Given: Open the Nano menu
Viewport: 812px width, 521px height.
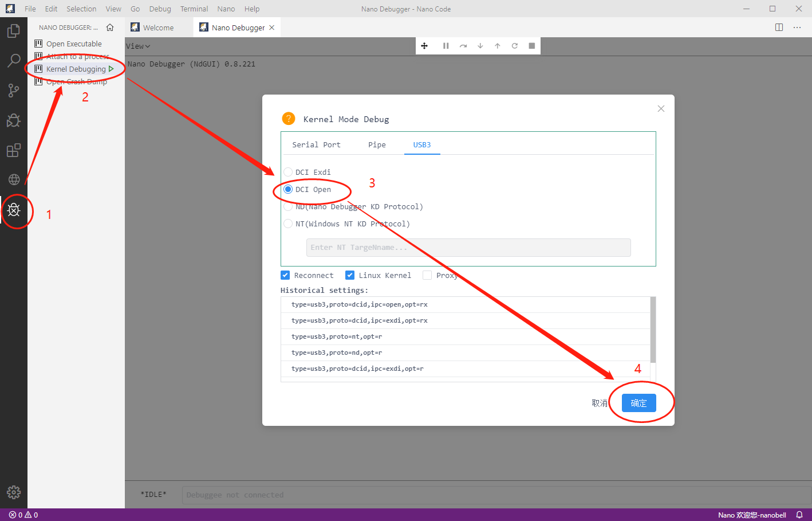Looking at the screenshot, I should (226, 9).
